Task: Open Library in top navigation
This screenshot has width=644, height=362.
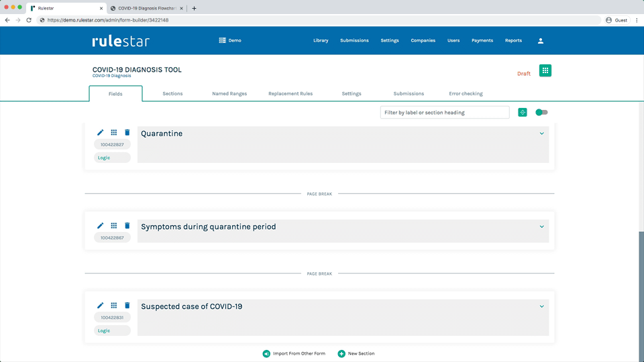Action: click(321, 41)
